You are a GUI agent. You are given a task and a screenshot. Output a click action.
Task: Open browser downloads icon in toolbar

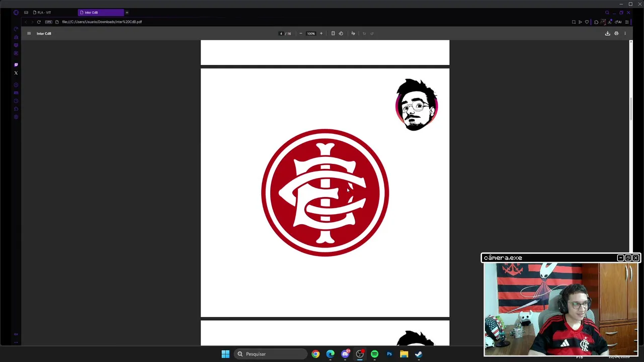coord(610,22)
